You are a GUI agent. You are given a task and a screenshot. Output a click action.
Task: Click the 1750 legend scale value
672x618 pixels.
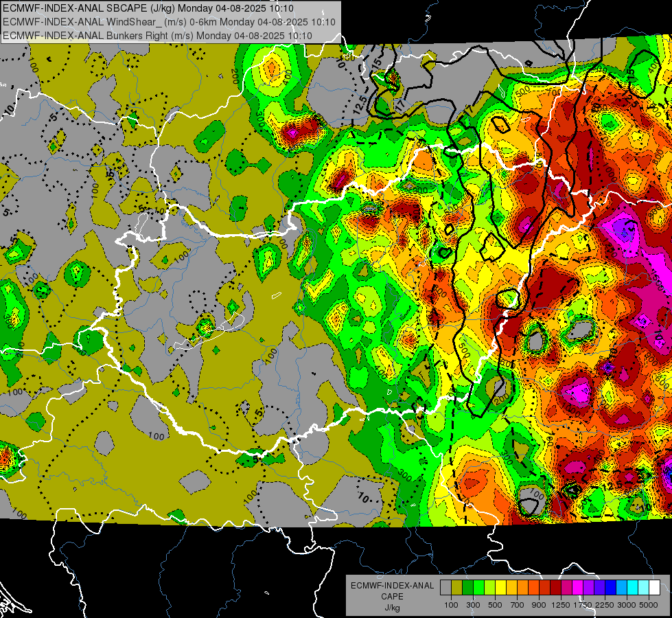coord(583,605)
